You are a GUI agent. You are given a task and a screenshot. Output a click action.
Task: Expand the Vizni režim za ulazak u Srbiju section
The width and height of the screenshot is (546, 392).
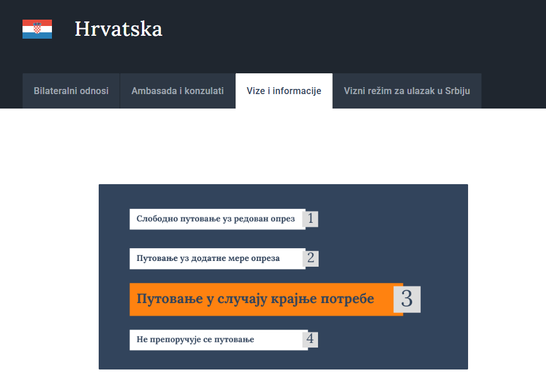click(x=407, y=91)
